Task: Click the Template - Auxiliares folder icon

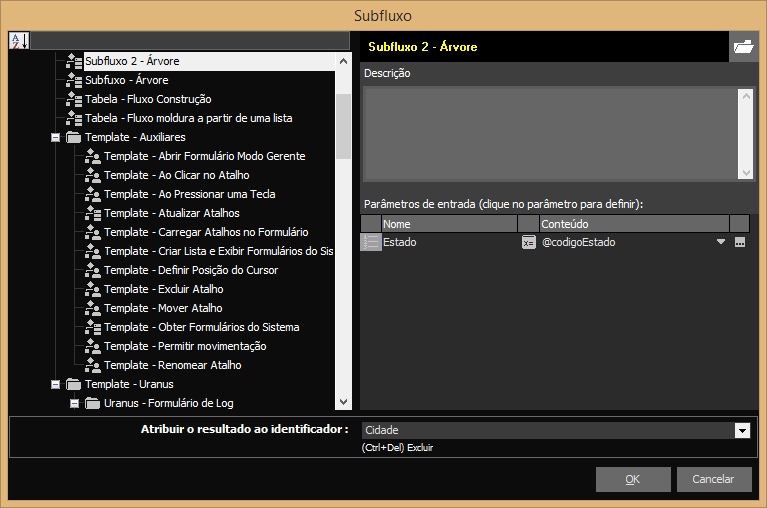Action: click(x=74, y=137)
